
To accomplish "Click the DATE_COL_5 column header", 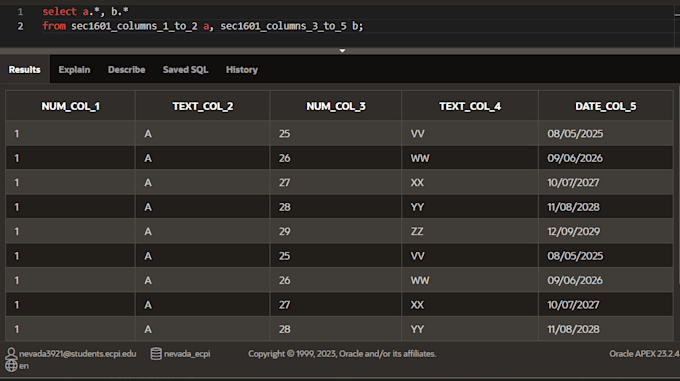I will coord(605,106).
